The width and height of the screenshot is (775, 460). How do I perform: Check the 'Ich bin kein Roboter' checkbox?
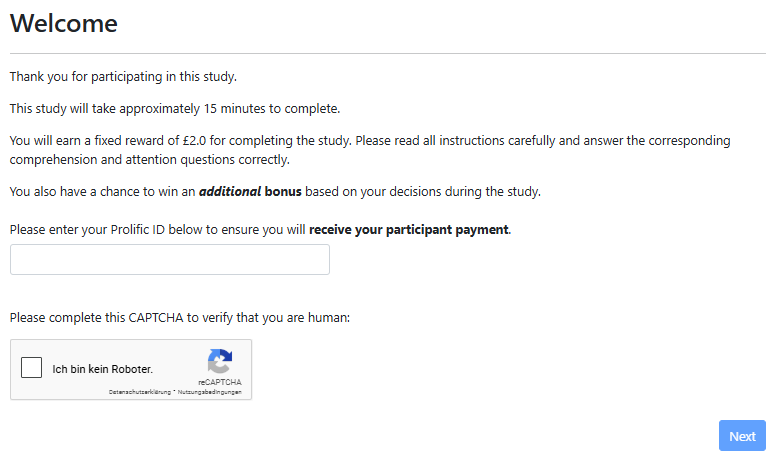[31, 368]
